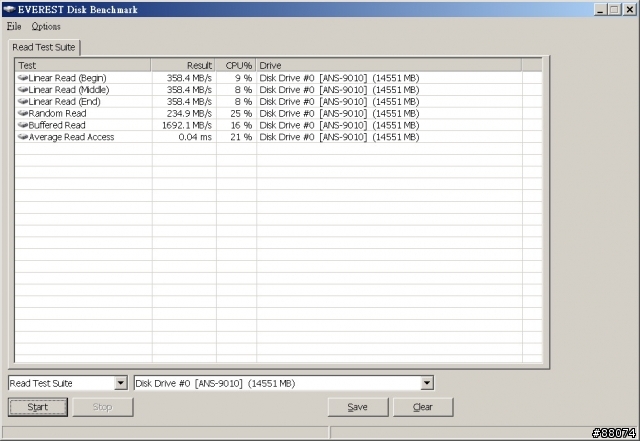
Task: Sort by the CPU% column header
Action: click(x=236, y=65)
